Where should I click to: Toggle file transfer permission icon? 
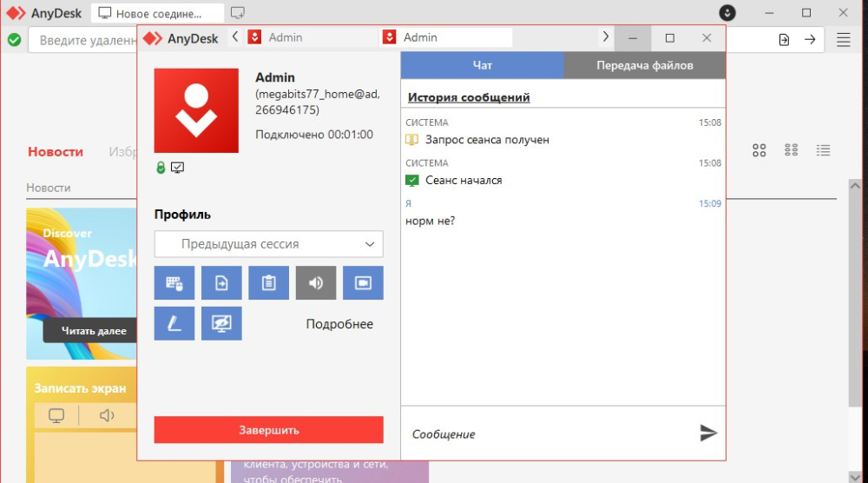221,283
